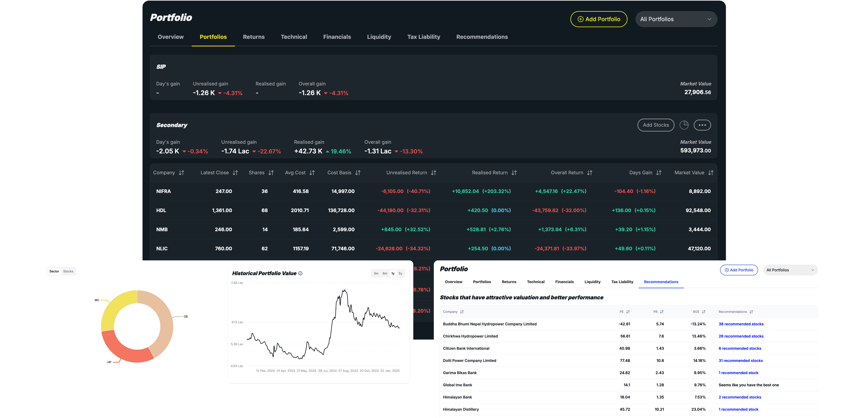The image size is (868, 418).
Task: Select the 5y time range on the chart
Action: (x=400, y=273)
